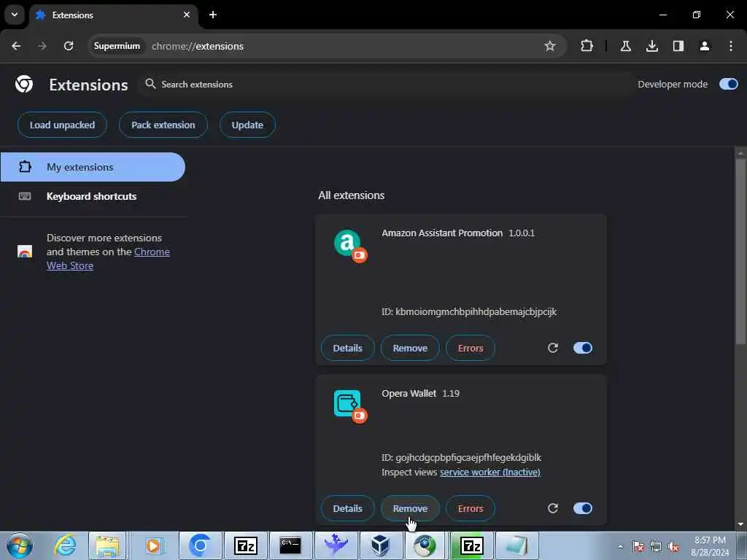Open a new tab with the plus button
The width and height of the screenshot is (747, 560).
(x=213, y=15)
